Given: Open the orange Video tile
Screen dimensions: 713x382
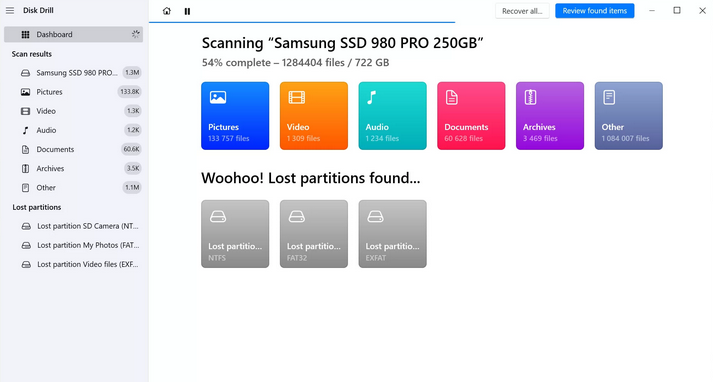Looking at the screenshot, I should click(314, 116).
